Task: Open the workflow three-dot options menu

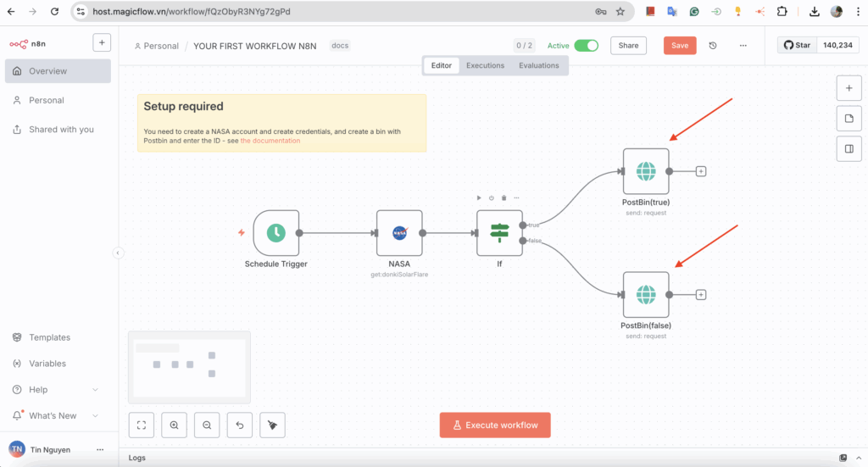Action: [x=743, y=46]
